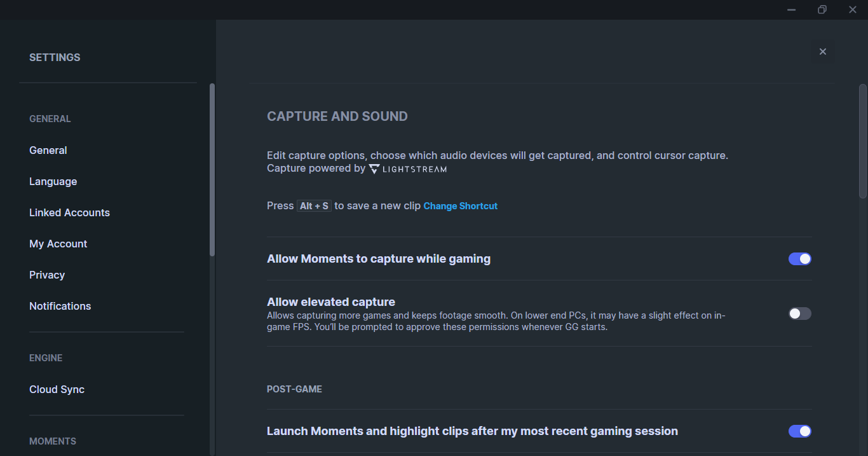Open Cloud Sync under Engine
Image resolution: width=868 pixels, height=456 pixels.
point(57,389)
